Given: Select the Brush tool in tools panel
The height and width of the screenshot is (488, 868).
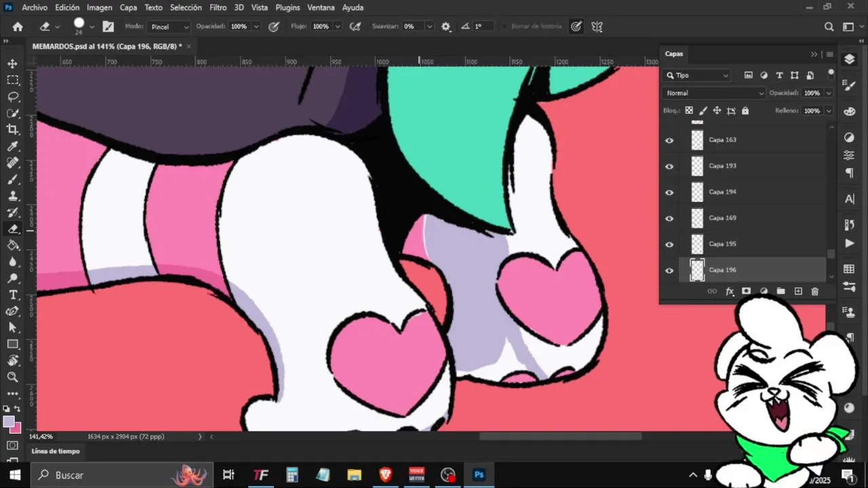Looking at the screenshot, I should pos(12,180).
